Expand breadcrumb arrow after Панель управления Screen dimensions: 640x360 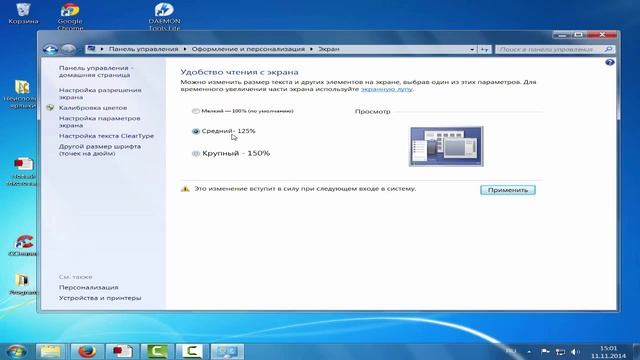(185, 49)
